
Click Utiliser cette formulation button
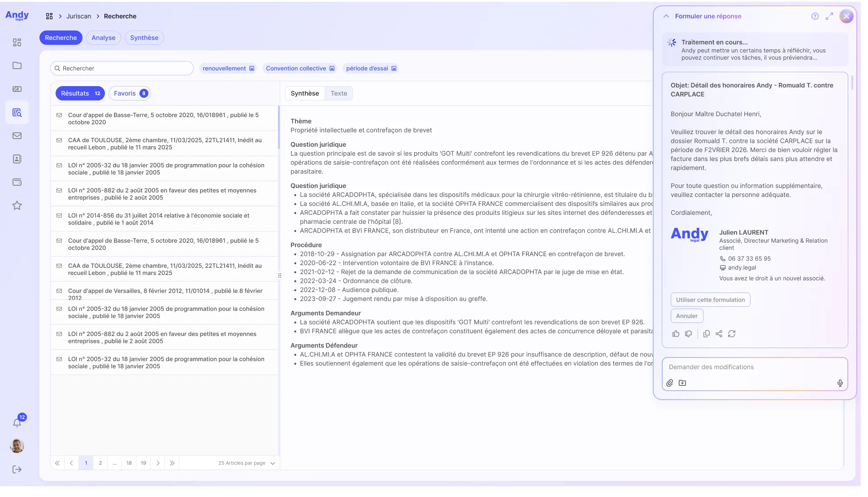point(711,300)
